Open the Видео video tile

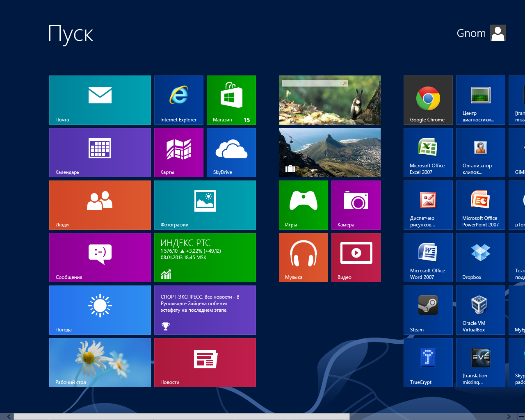(356, 258)
